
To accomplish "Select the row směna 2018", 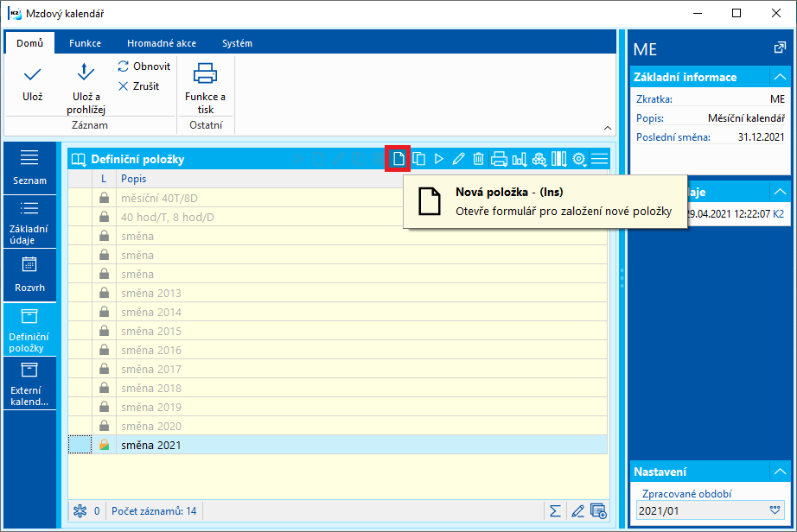I will (x=338, y=389).
